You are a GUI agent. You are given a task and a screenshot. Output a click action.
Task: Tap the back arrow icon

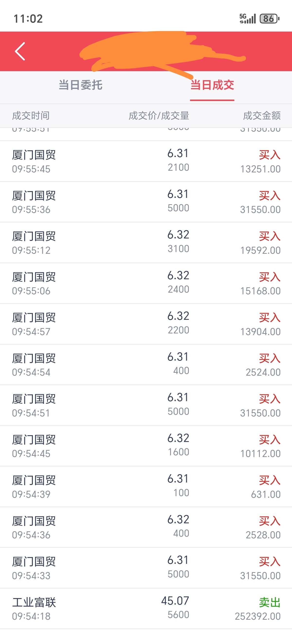pyautogui.click(x=20, y=51)
